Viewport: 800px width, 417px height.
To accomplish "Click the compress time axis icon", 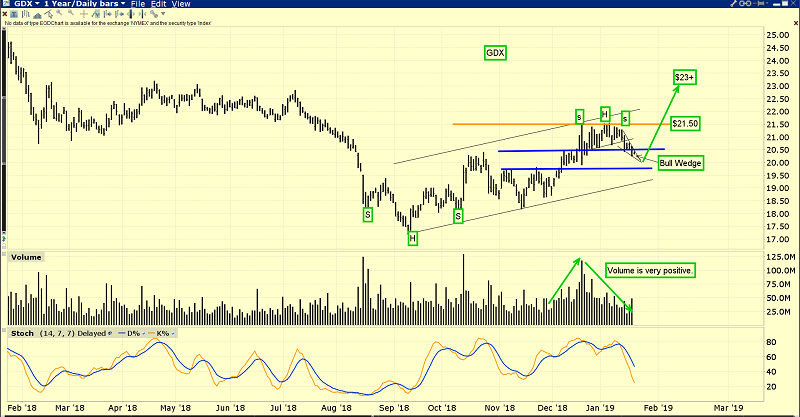I will point(142,14).
